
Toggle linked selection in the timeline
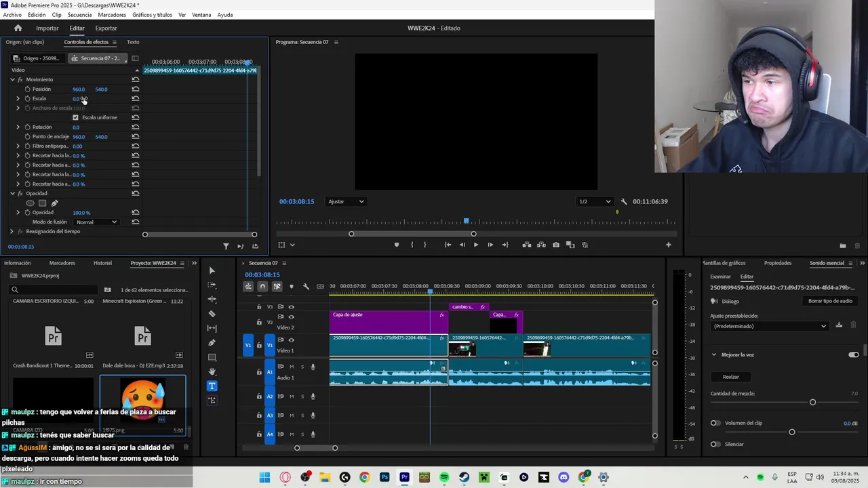click(277, 286)
